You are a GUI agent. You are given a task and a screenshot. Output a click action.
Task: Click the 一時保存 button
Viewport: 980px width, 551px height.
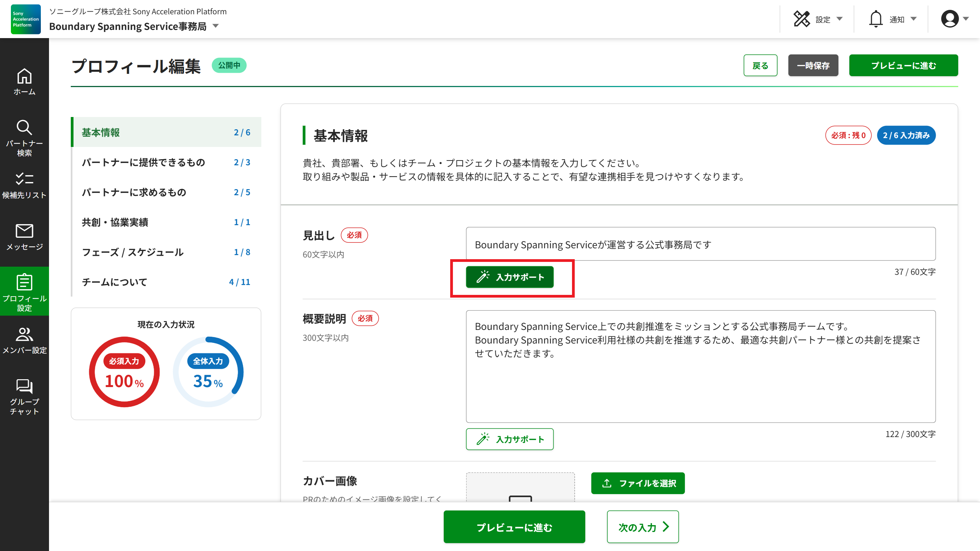[x=813, y=65]
